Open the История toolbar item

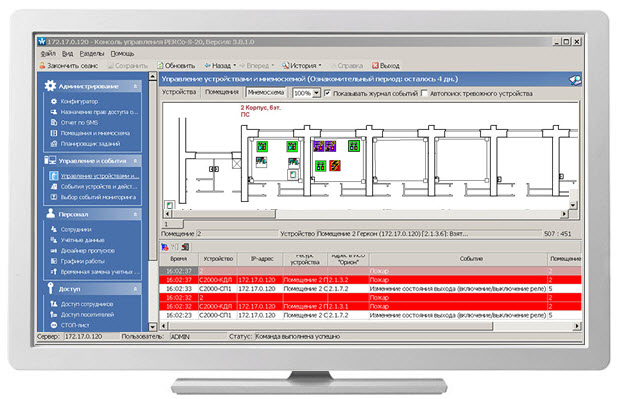pyautogui.click(x=302, y=65)
